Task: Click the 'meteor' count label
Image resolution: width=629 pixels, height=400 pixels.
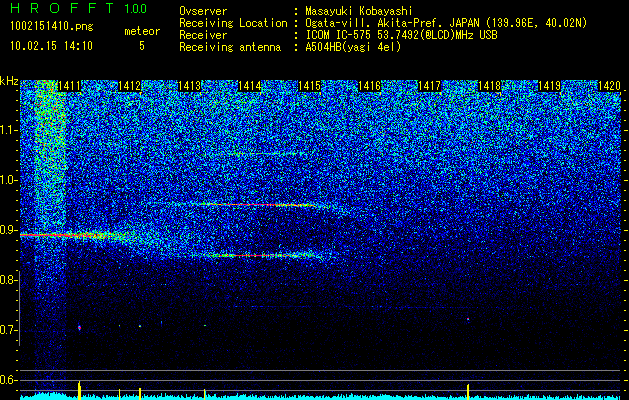Action: tap(142, 31)
